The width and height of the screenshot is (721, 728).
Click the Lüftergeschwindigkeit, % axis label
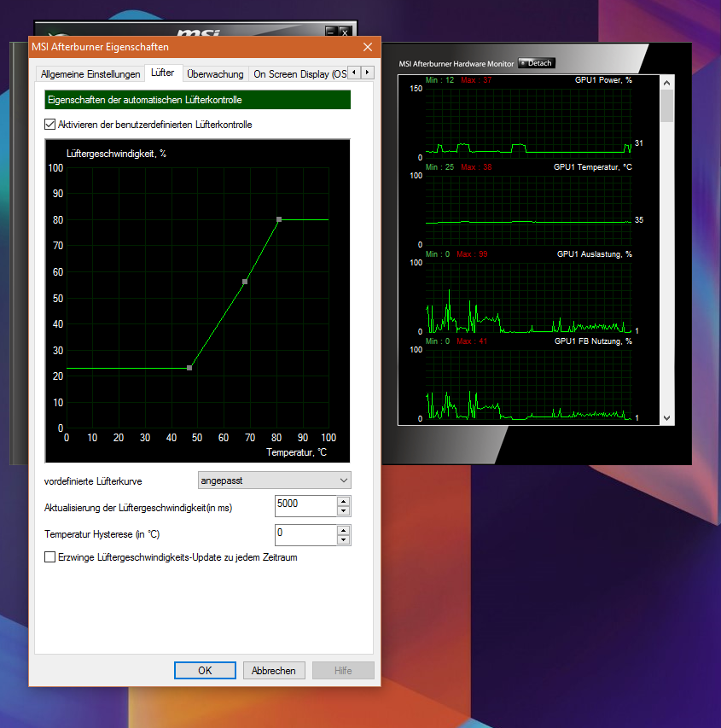click(x=117, y=154)
